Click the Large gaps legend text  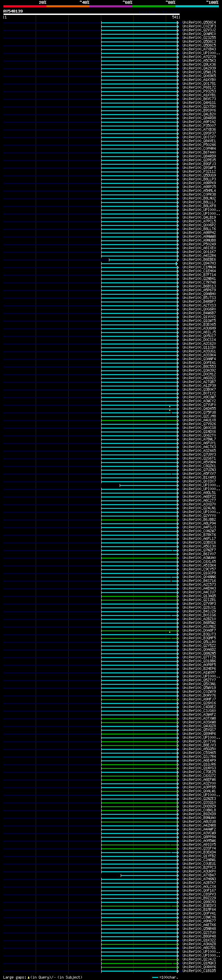(x=43, y=977)
